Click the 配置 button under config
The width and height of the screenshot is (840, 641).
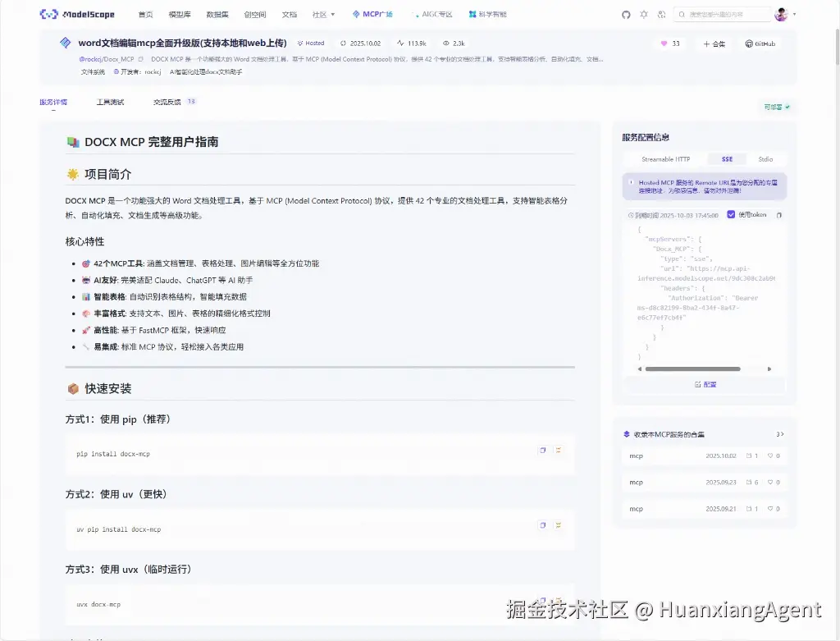(705, 384)
